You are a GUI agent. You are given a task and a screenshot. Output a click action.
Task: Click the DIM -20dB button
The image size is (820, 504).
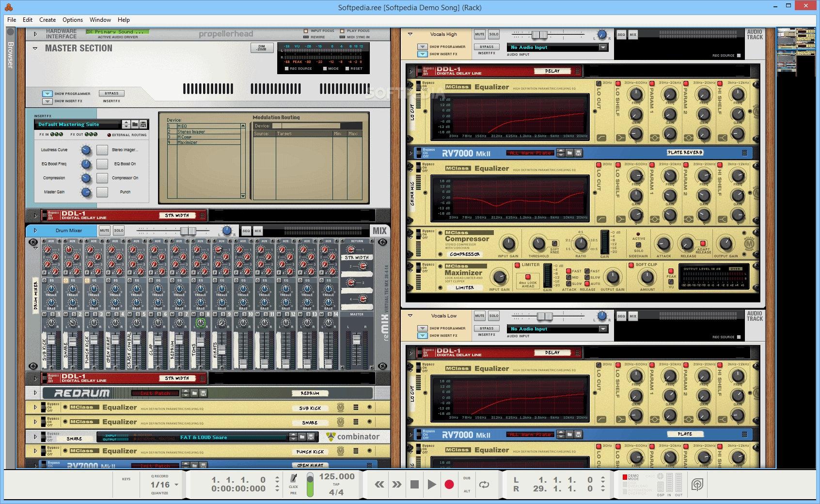coord(262,48)
